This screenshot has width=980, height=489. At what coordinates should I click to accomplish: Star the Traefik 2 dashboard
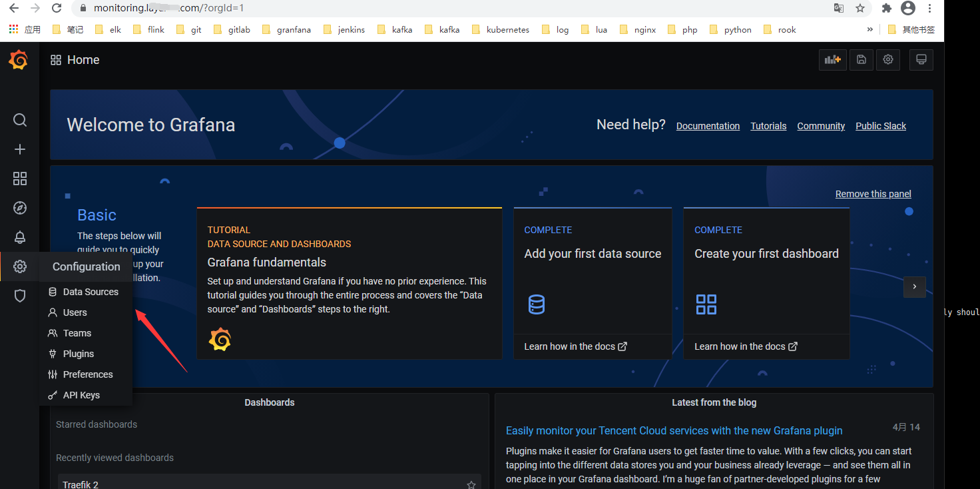(471, 484)
